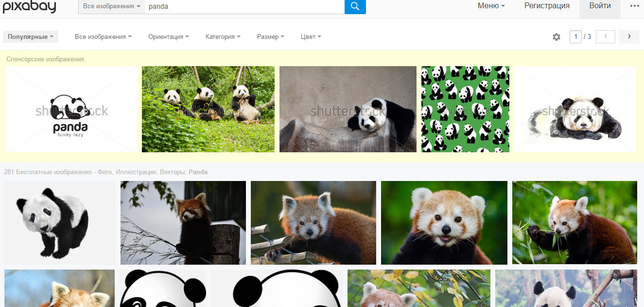
Task: Open red panda eating bamboo leaves photo
Action: coord(574,223)
